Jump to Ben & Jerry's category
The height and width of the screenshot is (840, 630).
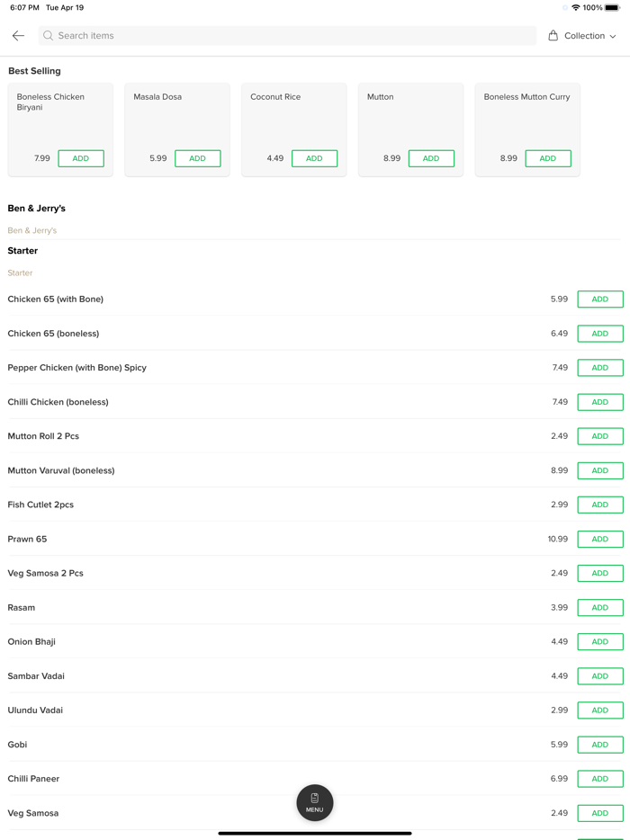coord(36,209)
